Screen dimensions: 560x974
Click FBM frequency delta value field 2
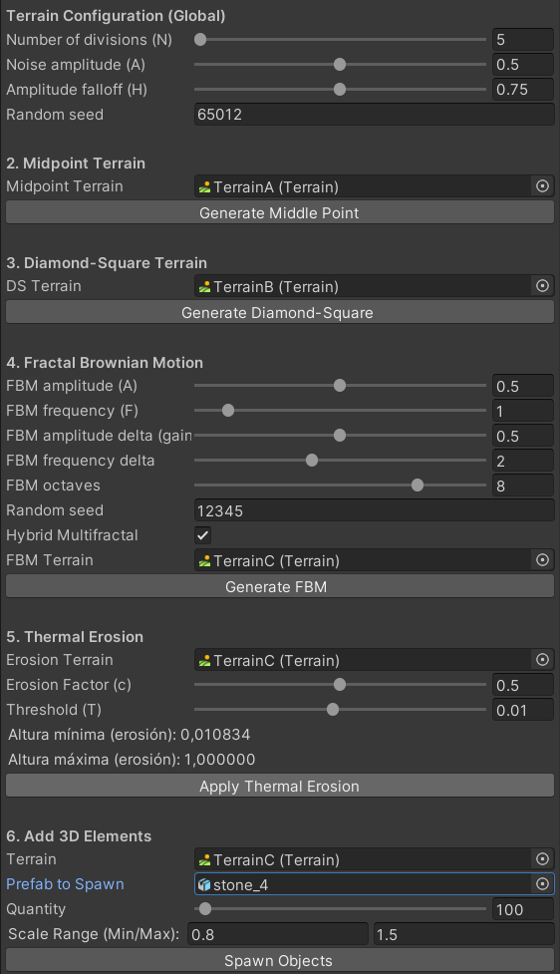click(523, 461)
